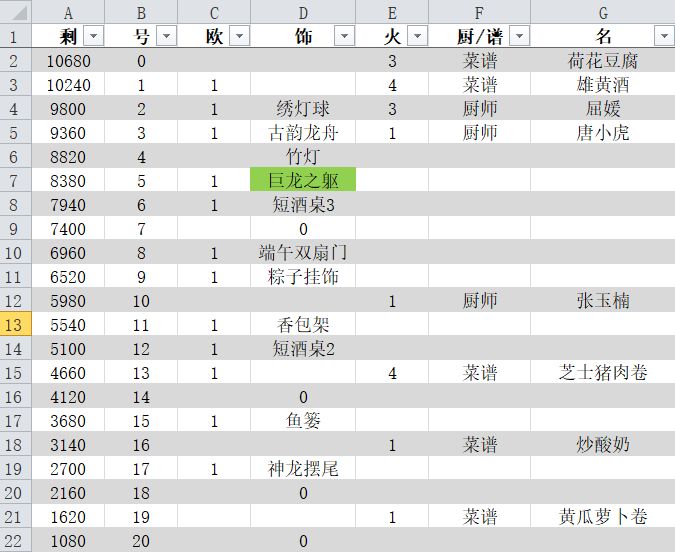Screen dimensions: 675x552
Task: Select column F header
Action: pos(480,12)
